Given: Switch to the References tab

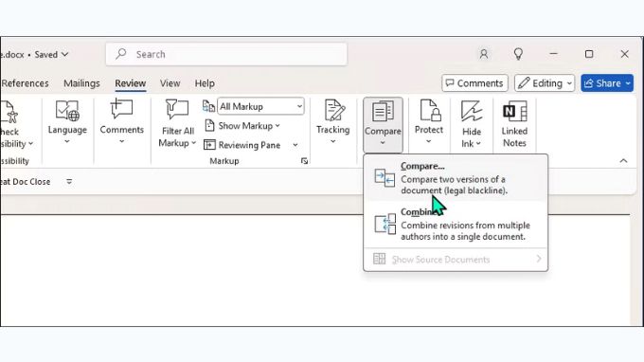Looking at the screenshot, I should (25, 83).
